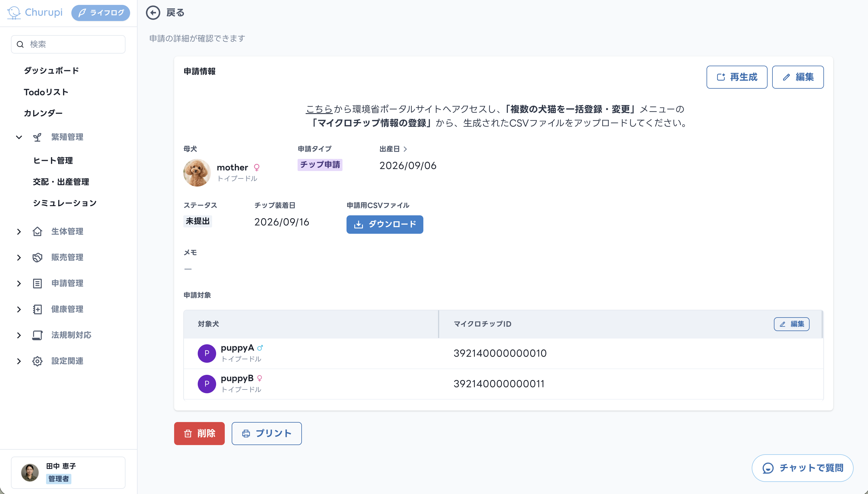Image resolution: width=868 pixels, height=494 pixels.
Task: Open カレンダー in the sidebar
Action: [43, 113]
